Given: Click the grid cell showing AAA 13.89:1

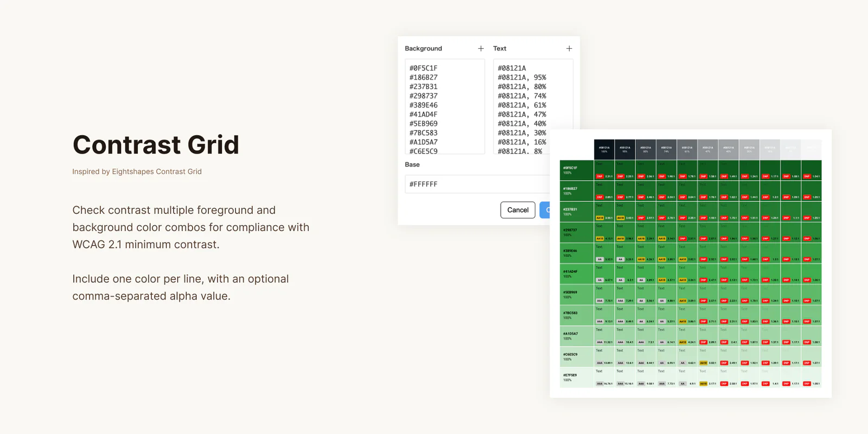Looking at the screenshot, I should [x=604, y=357].
